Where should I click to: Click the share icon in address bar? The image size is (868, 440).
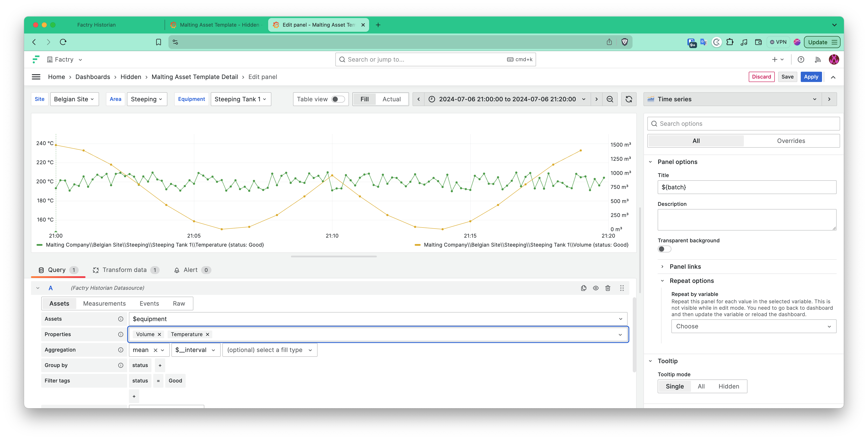(x=609, y=42)
